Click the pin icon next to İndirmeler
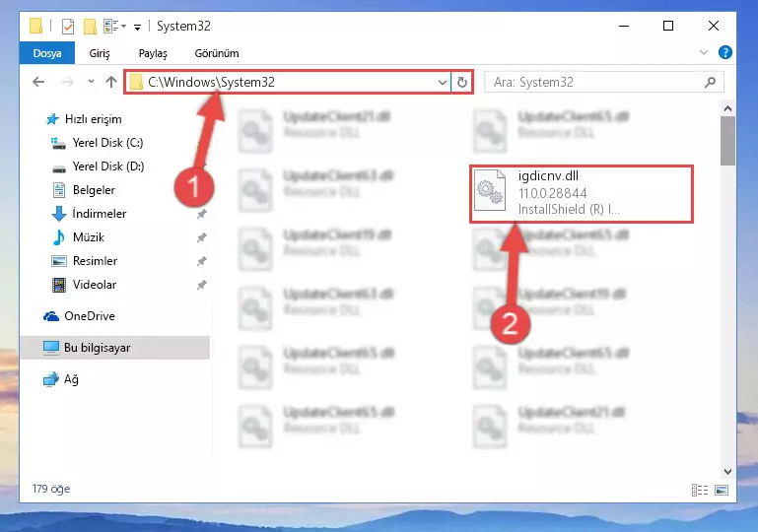The image size is (758, 532). [x=202, y=214]
